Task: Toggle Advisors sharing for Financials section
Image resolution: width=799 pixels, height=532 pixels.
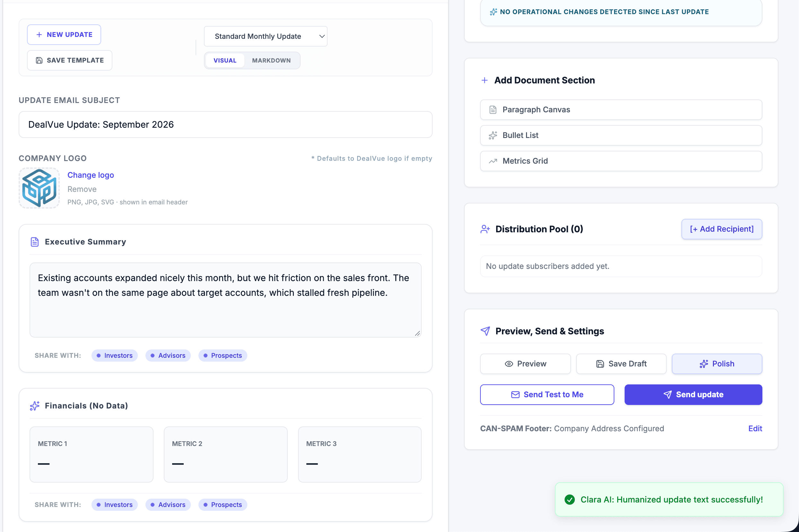Action: [x=168, y=504]
